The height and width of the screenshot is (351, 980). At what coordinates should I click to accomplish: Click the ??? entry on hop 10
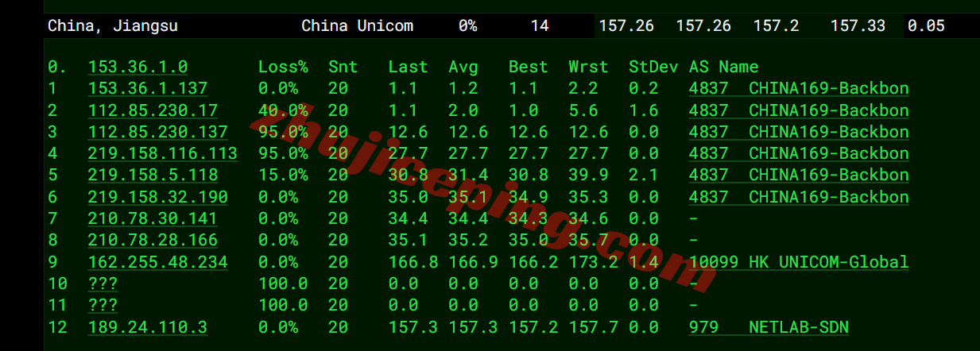[x=103, y=283]
